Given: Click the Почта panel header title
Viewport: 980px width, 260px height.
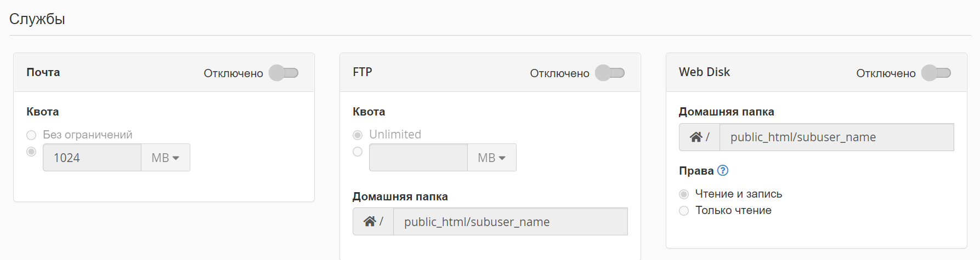Looking at the screenshot, I should click(43, 72).
